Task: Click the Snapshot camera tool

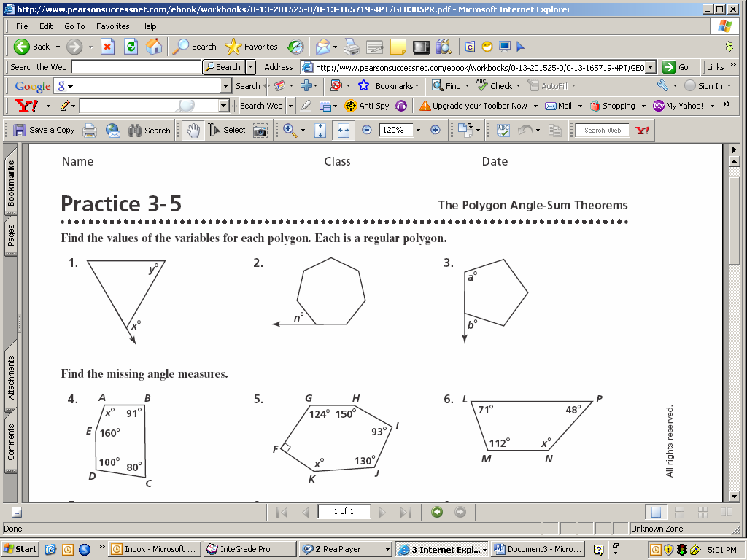Action: (260, 131)
